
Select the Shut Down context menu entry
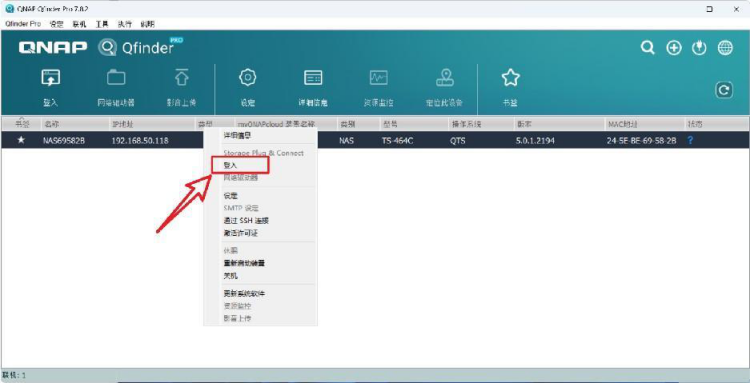click(x=231, y=276)
